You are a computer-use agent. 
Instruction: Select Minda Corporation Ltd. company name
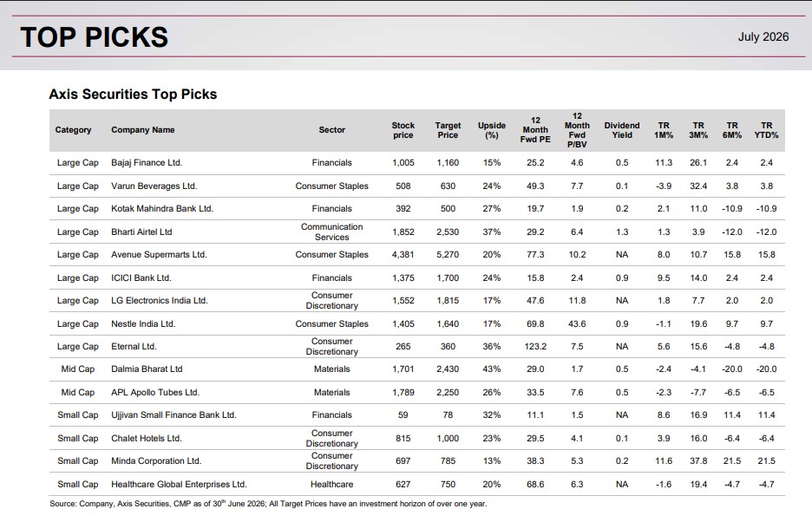[156, 461]
